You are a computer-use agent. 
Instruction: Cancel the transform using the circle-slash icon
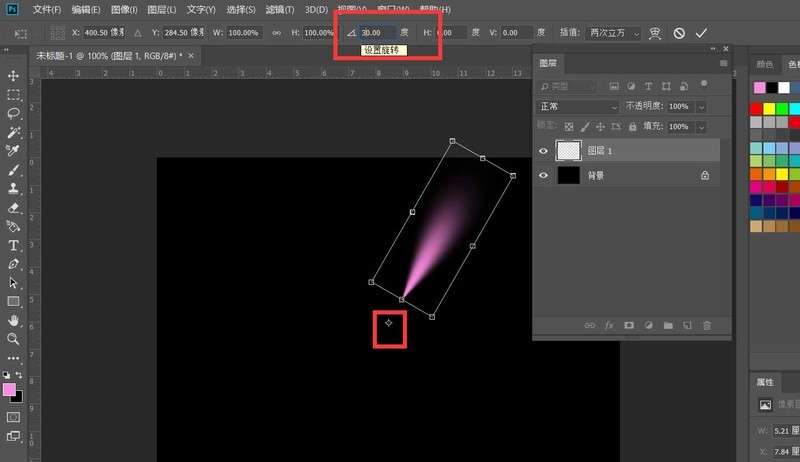679,33
